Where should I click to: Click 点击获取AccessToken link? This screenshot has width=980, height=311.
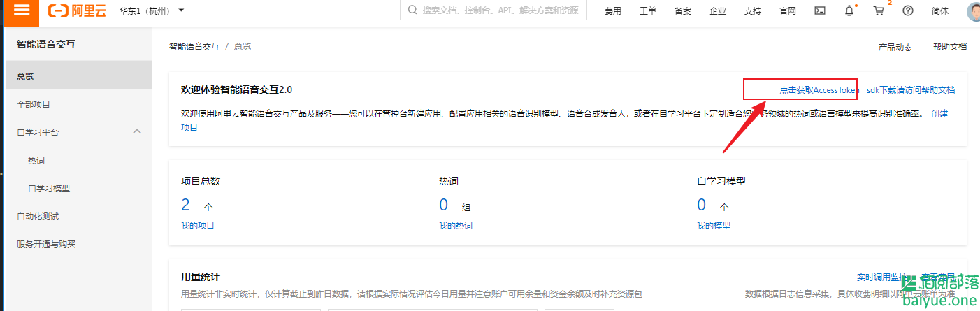pos(819,90)
